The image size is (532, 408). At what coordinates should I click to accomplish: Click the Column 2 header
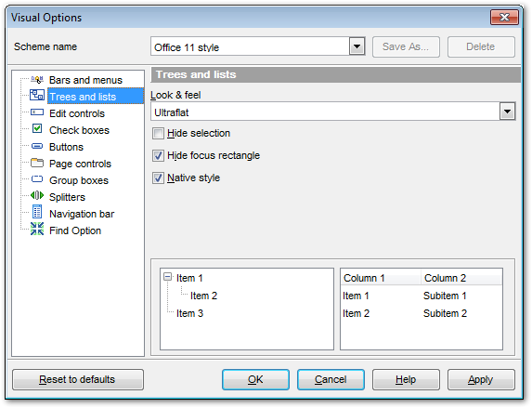(x=461, y=278)
